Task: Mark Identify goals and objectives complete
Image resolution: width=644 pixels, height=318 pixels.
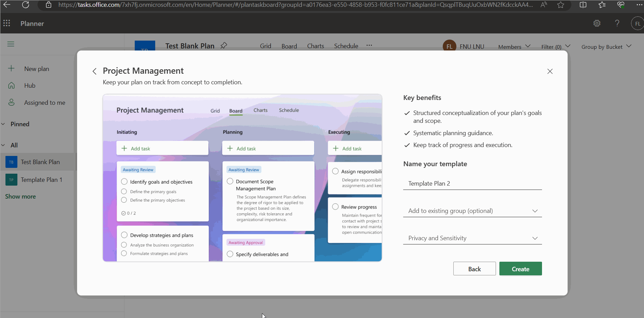Action: click(124, 182)
